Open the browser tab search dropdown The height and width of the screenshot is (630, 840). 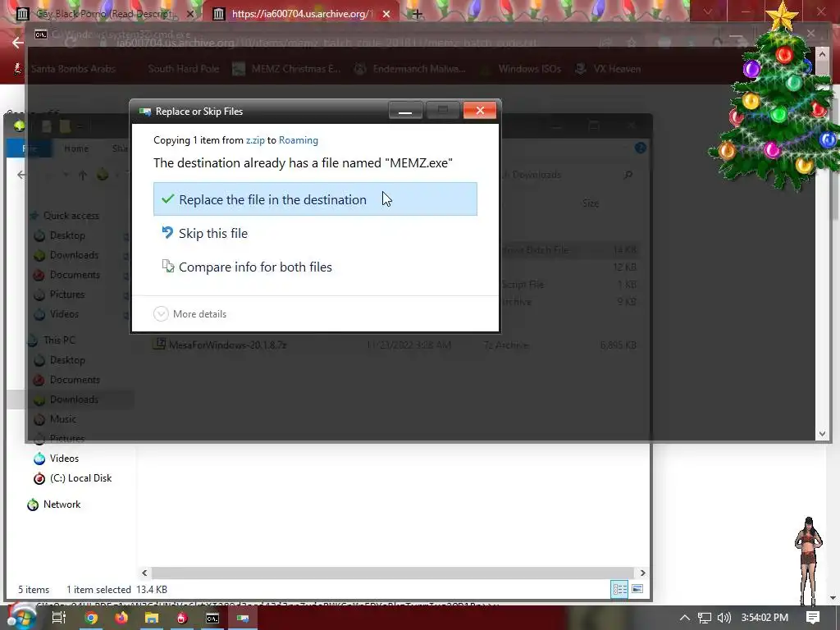tap(708, 11)
